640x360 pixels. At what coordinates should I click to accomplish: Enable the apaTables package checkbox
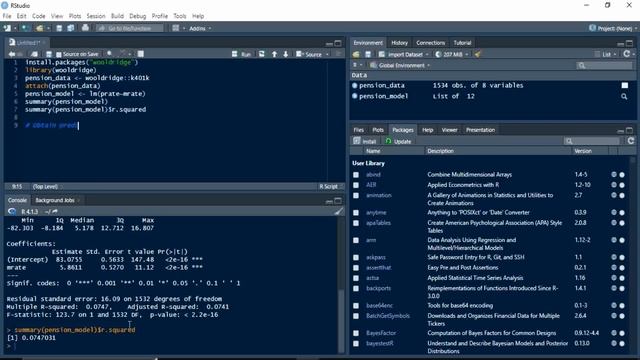(356, 223)
